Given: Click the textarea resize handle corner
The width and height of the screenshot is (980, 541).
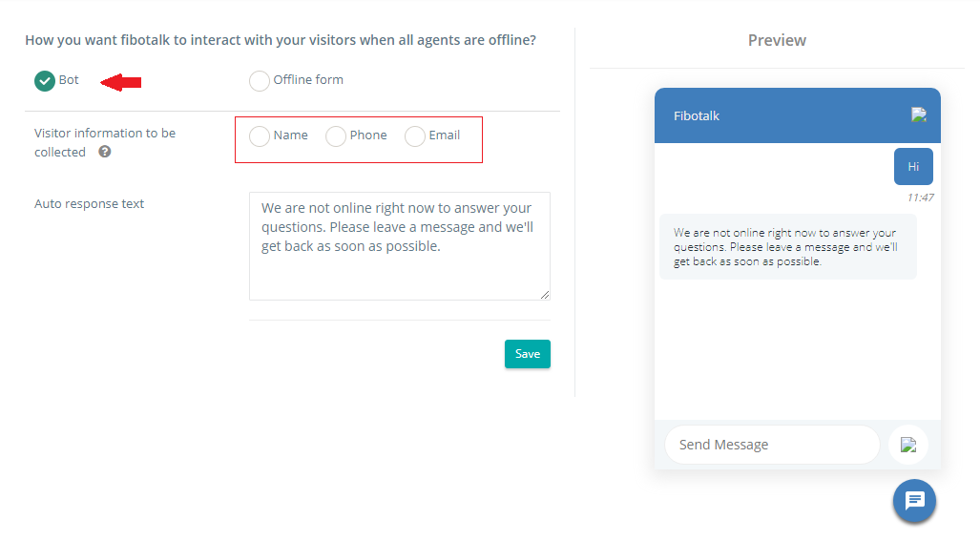Looking at the screenshot, I should [x=545, y=295].
